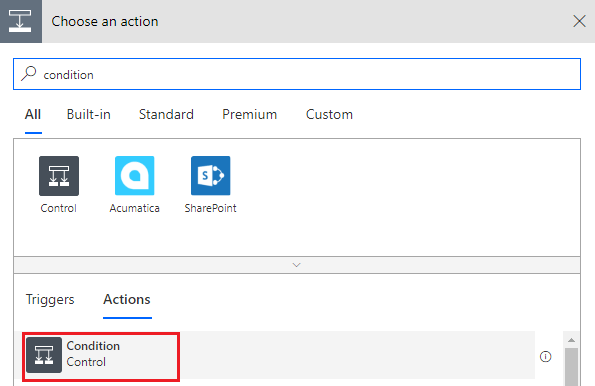The image size is (595, 386).
Task: Open the Premium tab
Action: 249,115
